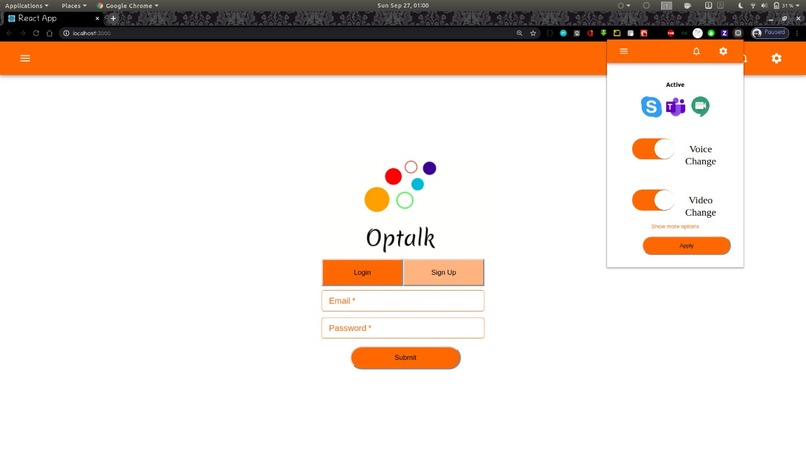The width and height of the screenshot is (806, 453).
Task: Click the Optalk logo title
Action: click(400, 239)
